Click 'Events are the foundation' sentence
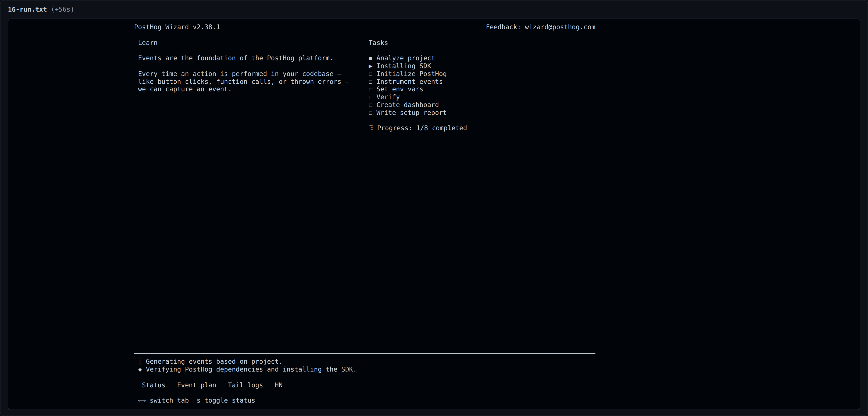868x416 pixels. click(x=236, y=58)
